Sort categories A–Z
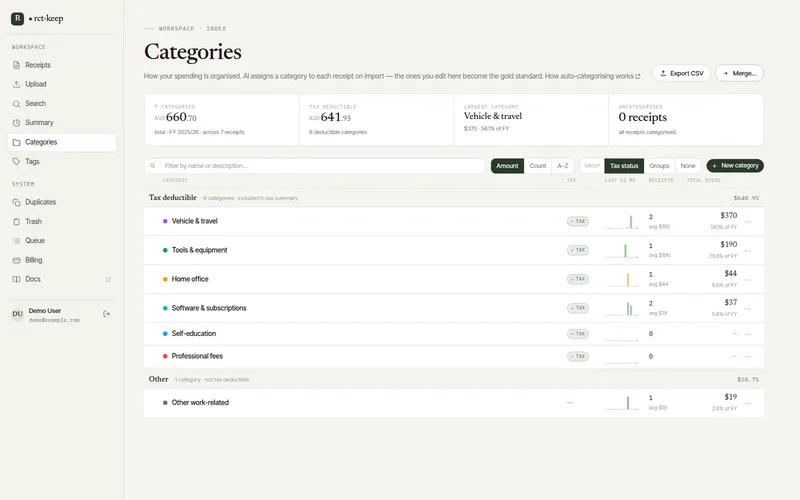Image resolution: width=800 pixels, height=500 pixels. 563,166
